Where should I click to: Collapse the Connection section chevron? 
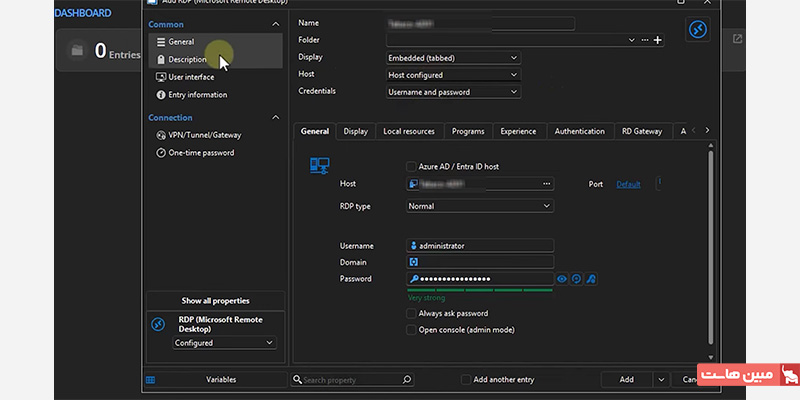click(276, 117)
